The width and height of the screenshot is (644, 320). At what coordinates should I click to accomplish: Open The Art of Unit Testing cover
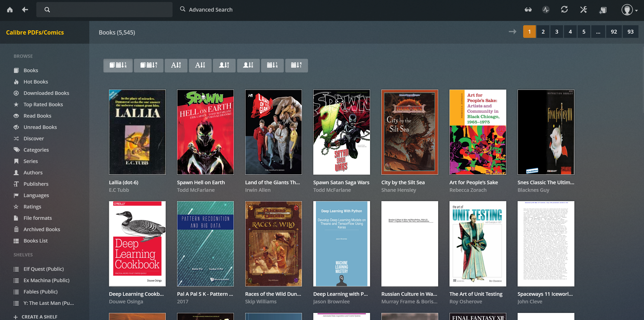click(478, 244)
